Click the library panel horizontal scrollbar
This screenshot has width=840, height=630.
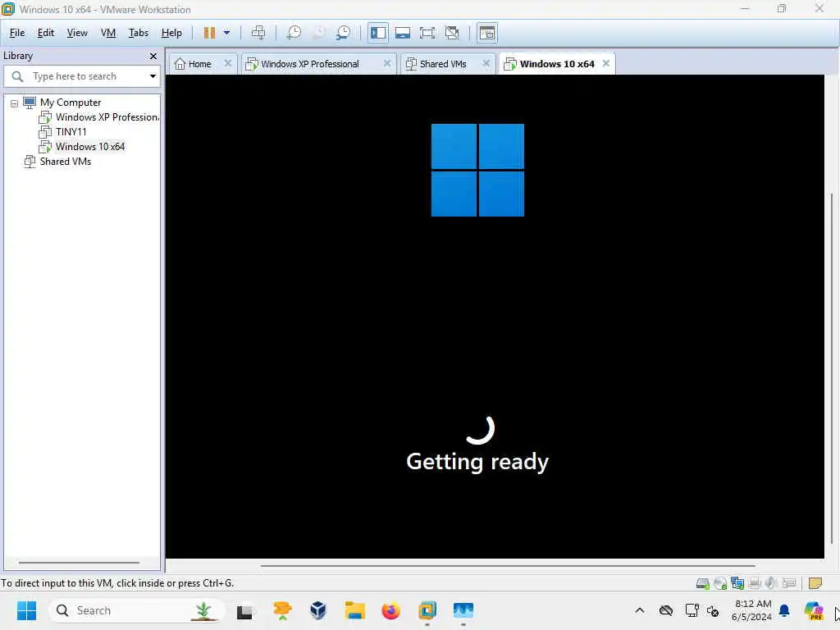point(79,563)
